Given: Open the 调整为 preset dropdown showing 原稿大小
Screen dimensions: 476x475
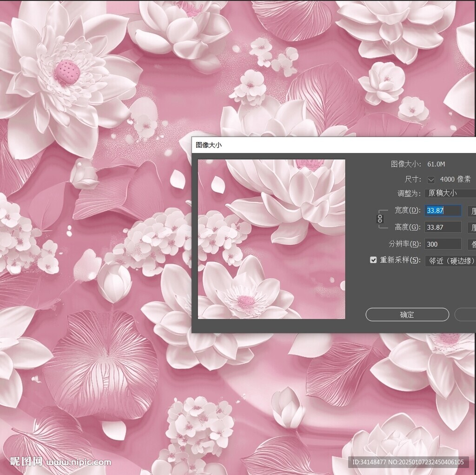Looking at the screenshot, I should click(x=450, y=193).
